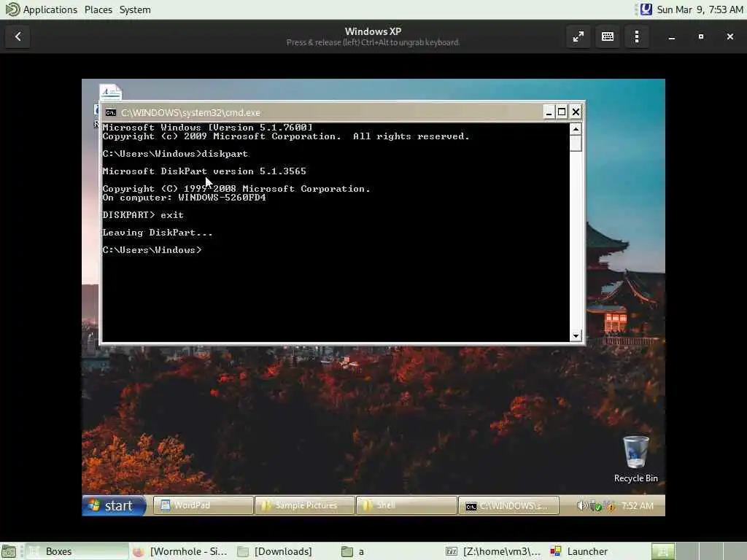Maximize the cmd.exe window
This screenshot has width=747, height=560.
tap(562, 112)
